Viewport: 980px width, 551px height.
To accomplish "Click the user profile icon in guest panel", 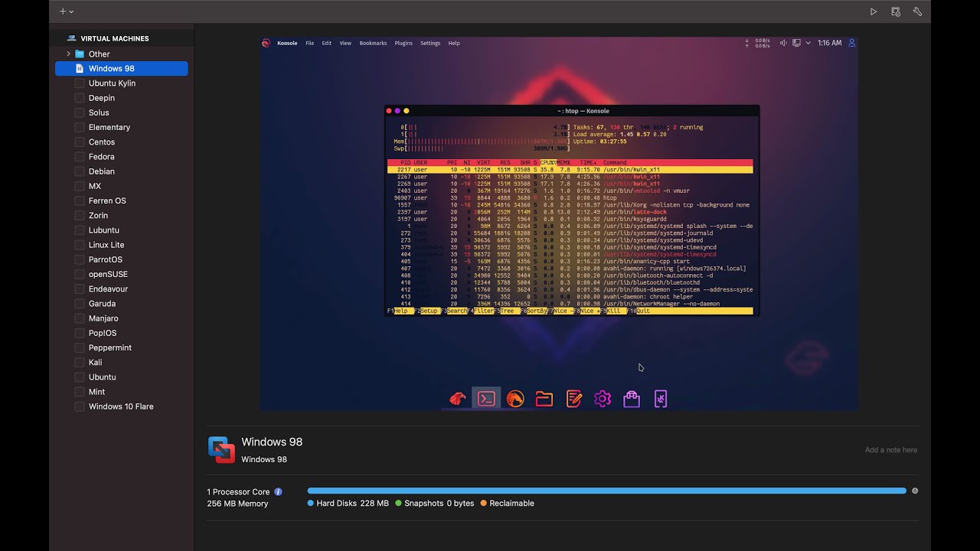I will click(x=851, y=43).
